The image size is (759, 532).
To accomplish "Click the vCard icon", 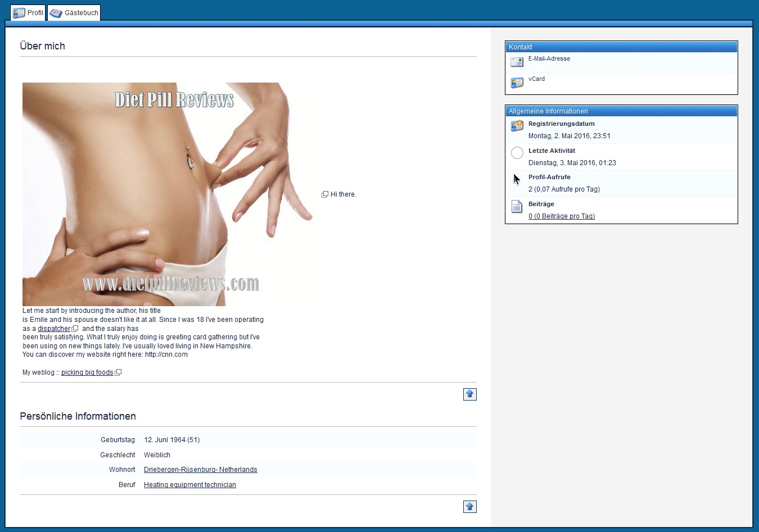I will 517,83.
